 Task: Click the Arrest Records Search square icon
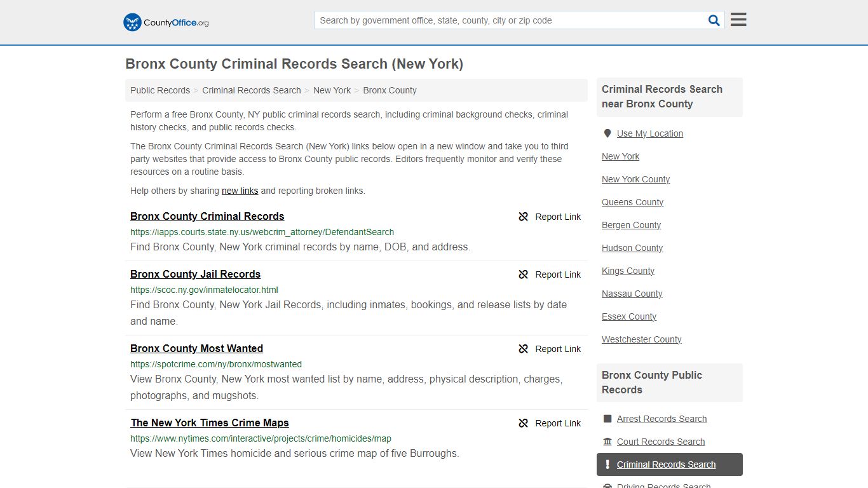pos(607,419)
